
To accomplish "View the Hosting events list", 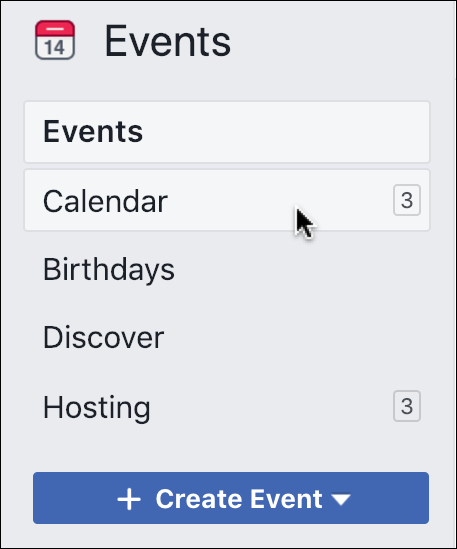I will (227, 406).
